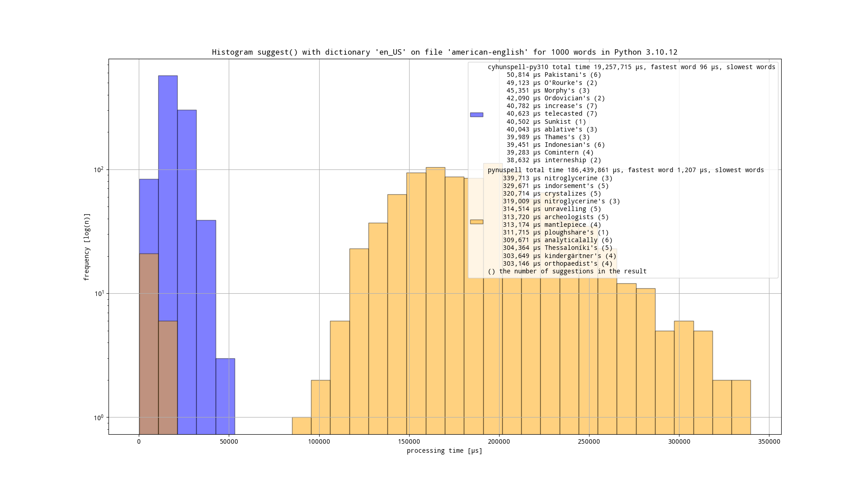Click the rightmost orange bar near 340000
The height and width of the screenshot is (488, 868).
coord(741,407)
